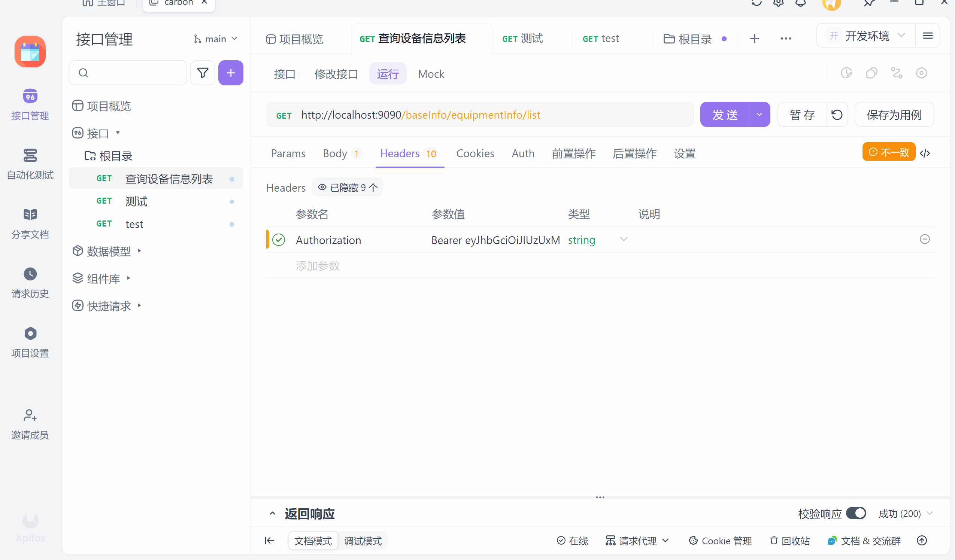Open 分享文档 from the sidebar
This screenshot has width=955, height=560.
(30, 223)
